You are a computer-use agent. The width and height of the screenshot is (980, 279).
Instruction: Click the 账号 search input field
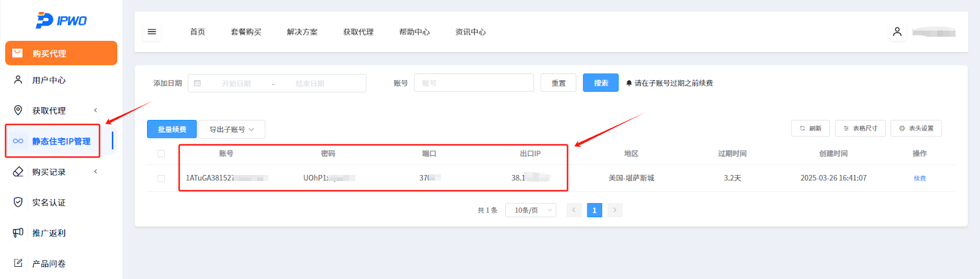[473, 83]
